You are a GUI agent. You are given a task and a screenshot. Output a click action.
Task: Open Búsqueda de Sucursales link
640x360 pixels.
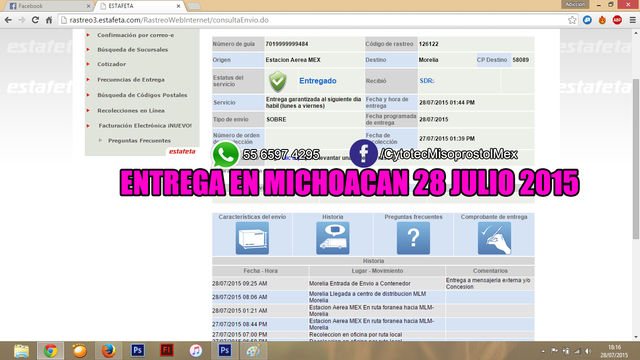coord(133,49)
